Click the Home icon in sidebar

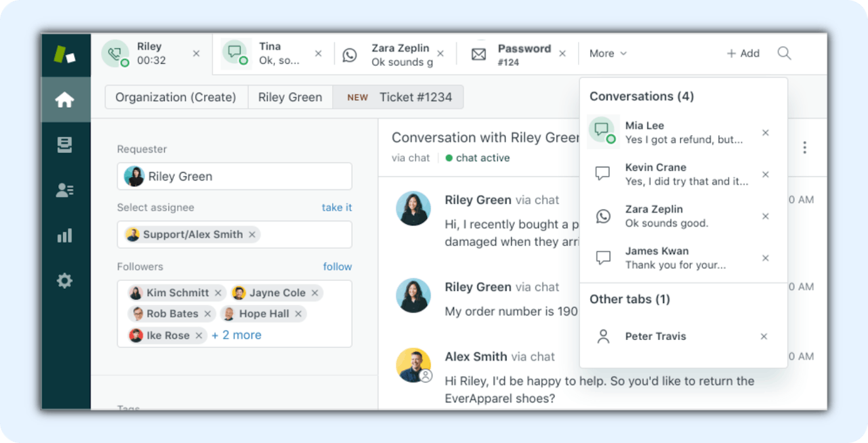[64, 100]
